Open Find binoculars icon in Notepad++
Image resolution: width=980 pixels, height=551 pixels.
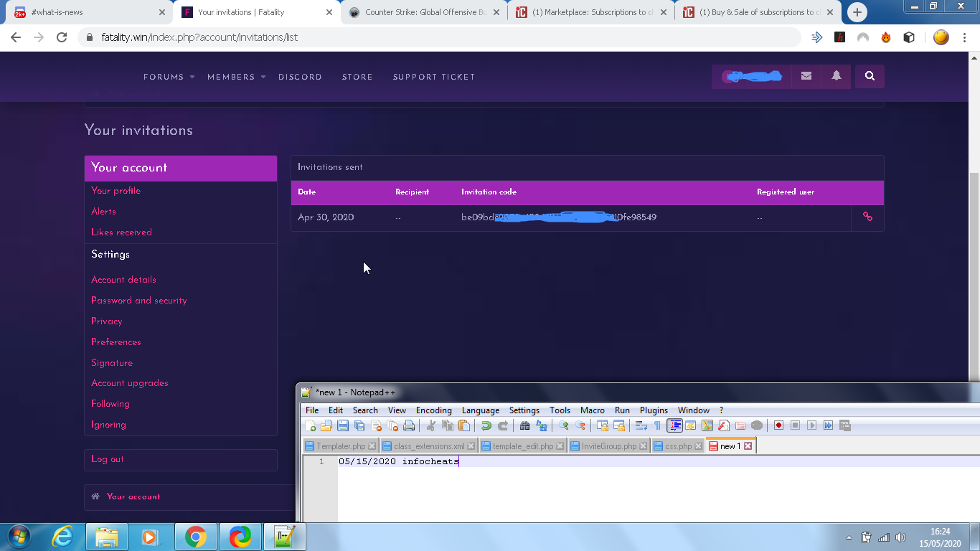click(524, 425)
